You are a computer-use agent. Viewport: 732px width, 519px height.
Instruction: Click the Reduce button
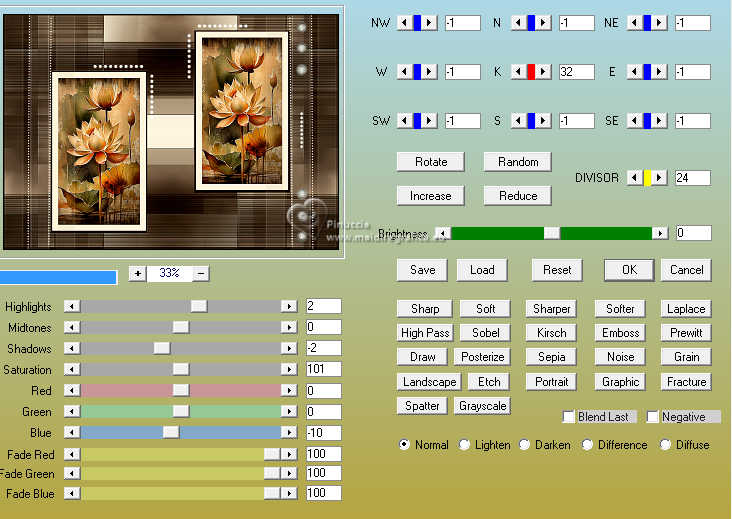click(x=518, y=196)
